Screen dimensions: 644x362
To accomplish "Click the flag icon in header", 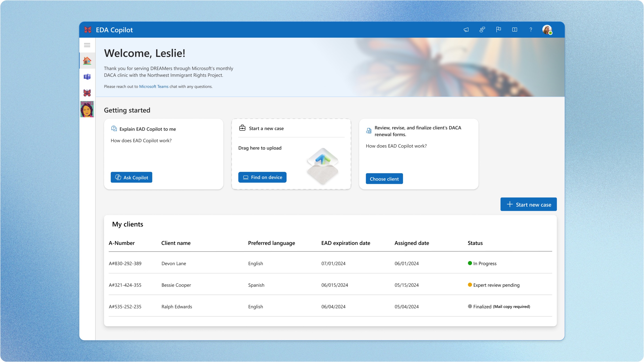I will click(x=498, y=30).
